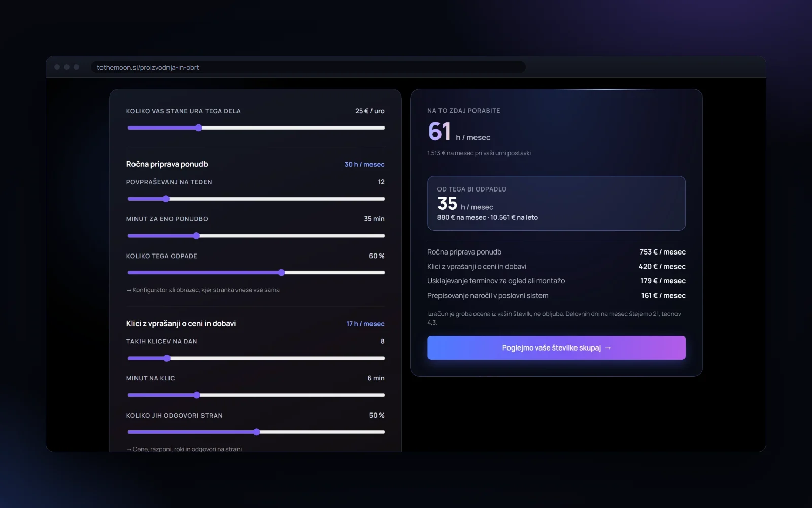
Task: Click 'Klici z vprašanji o ceni in dobavi' heading
Action: [181, 323]
